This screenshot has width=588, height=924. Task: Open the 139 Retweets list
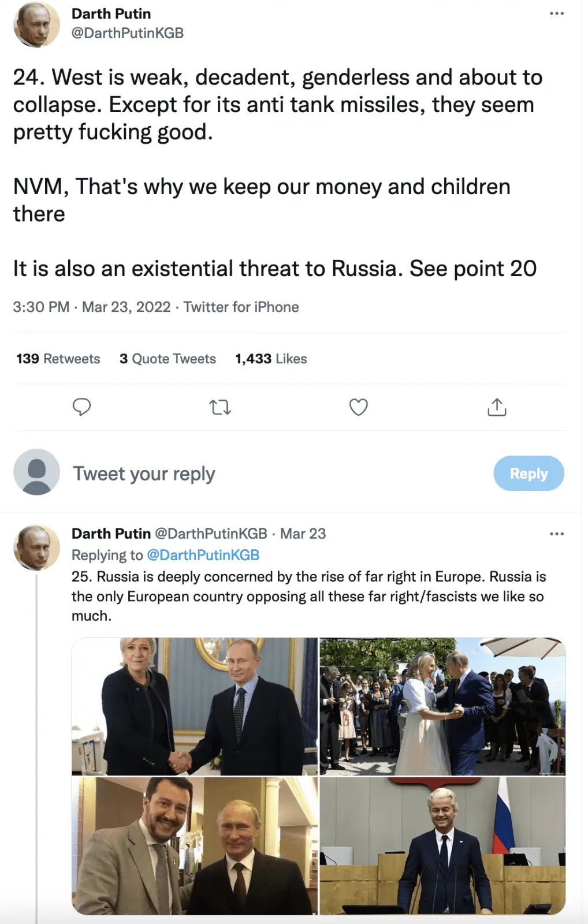tap(58, 359)
